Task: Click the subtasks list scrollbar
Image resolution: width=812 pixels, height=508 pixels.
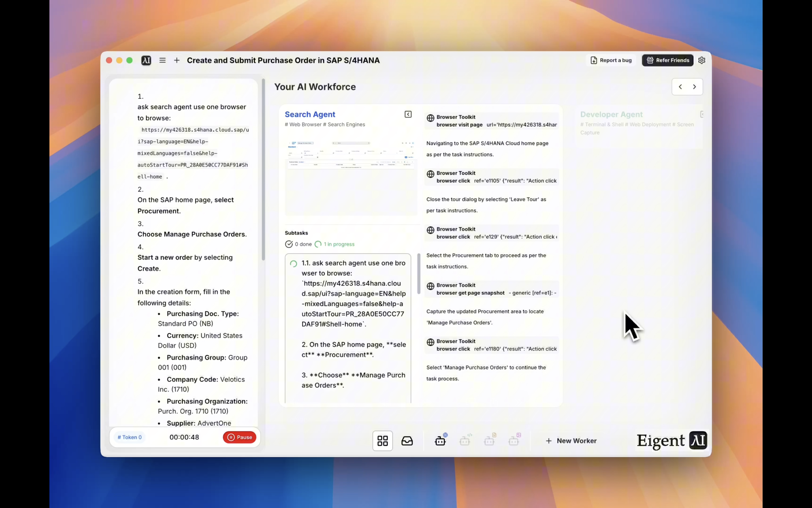Action: (x=419, y=274)
